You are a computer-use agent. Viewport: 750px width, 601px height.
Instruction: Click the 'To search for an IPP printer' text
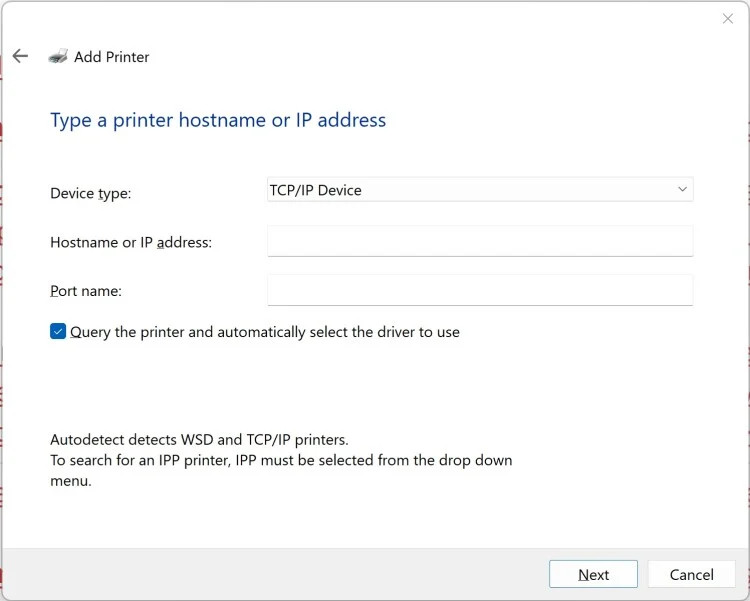(281, 460)
